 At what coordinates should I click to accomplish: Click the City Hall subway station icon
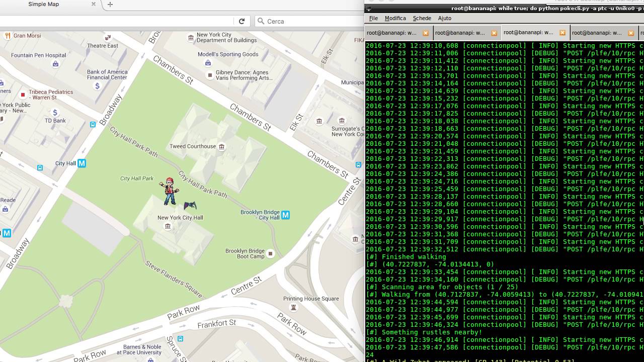tap(82, 163)
